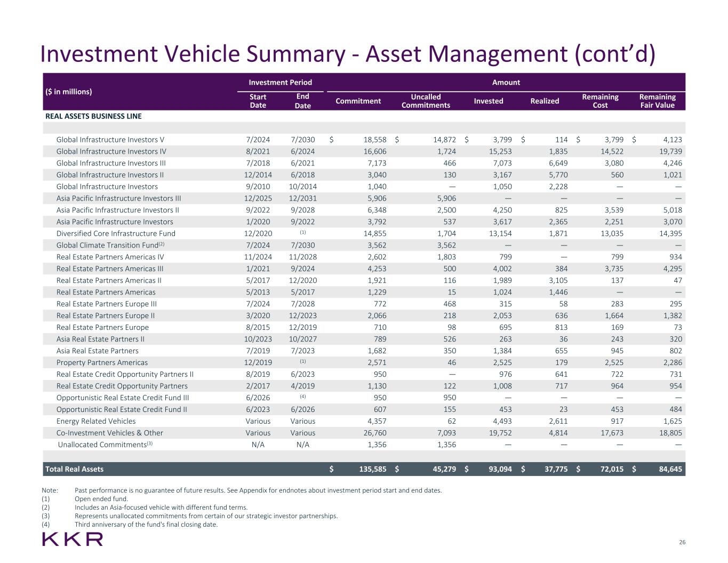Select the "Global Infrastructure Investors V" row label

coord(110,140)
